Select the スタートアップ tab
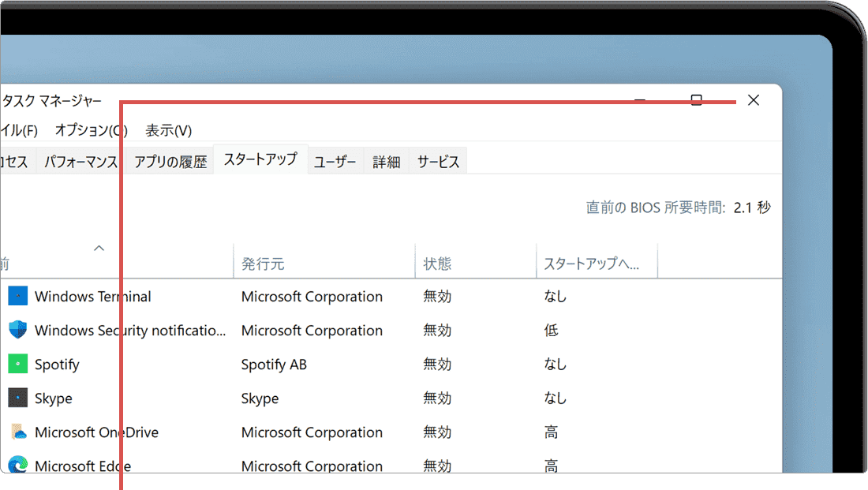This screenshot has height=490, width=868. click(x=260, y=159)
